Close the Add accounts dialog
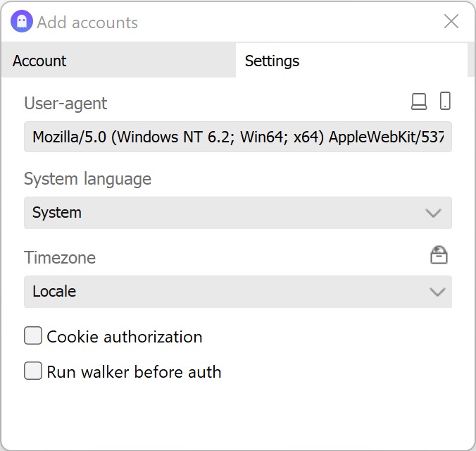 [451, 22]
